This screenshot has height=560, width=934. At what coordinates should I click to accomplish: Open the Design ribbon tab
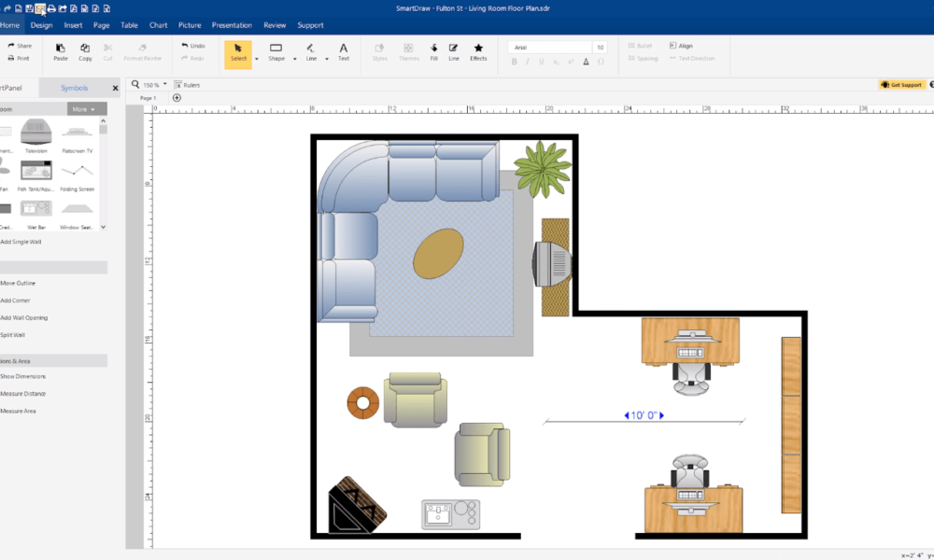41,25
